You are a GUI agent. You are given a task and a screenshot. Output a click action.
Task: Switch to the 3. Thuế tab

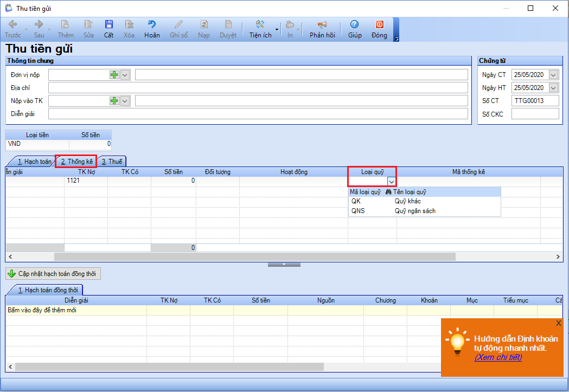[112, 162]
